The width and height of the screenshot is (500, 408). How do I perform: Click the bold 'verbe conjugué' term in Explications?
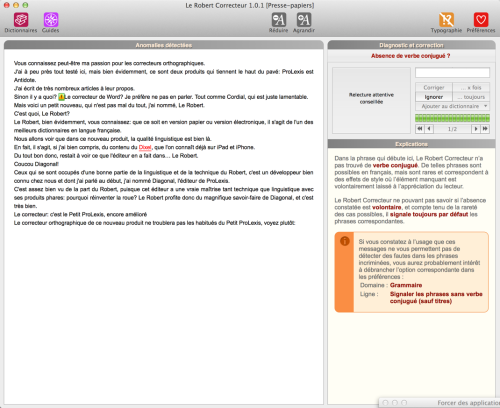point(395,165)
